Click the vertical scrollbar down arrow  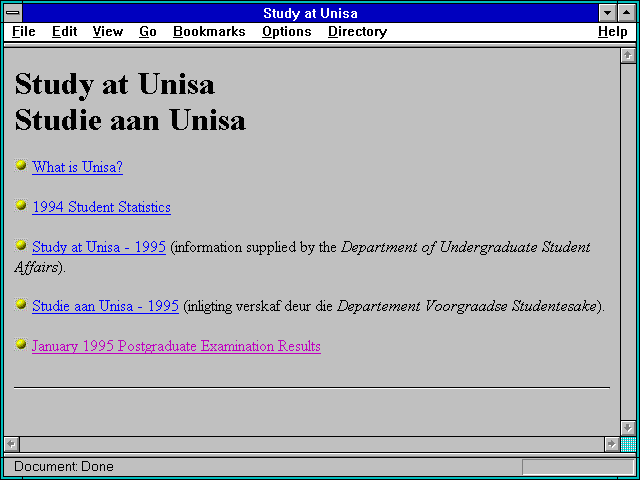pos(628,428)
